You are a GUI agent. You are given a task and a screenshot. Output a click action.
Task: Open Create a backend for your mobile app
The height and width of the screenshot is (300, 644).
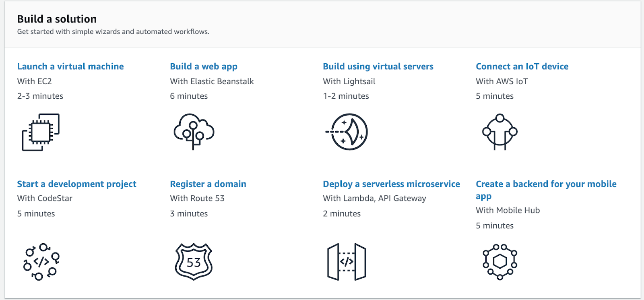[546, 190]
